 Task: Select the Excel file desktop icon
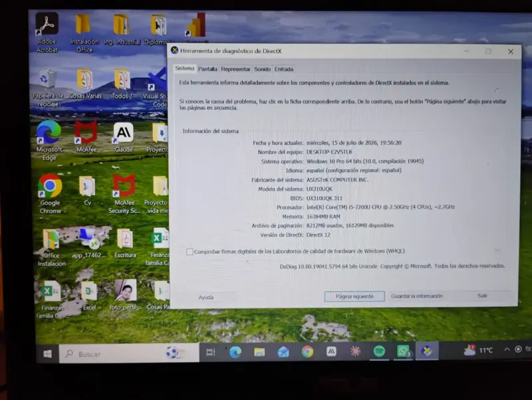(x=89, y=296)
